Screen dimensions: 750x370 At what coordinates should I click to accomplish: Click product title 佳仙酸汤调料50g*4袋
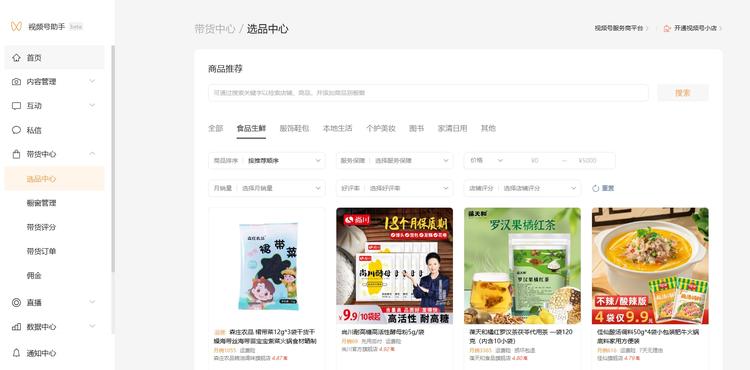[648, 336]
